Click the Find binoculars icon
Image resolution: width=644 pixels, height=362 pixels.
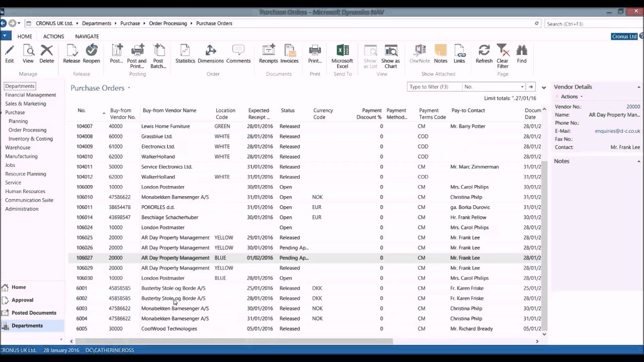[x=522, y=54]
